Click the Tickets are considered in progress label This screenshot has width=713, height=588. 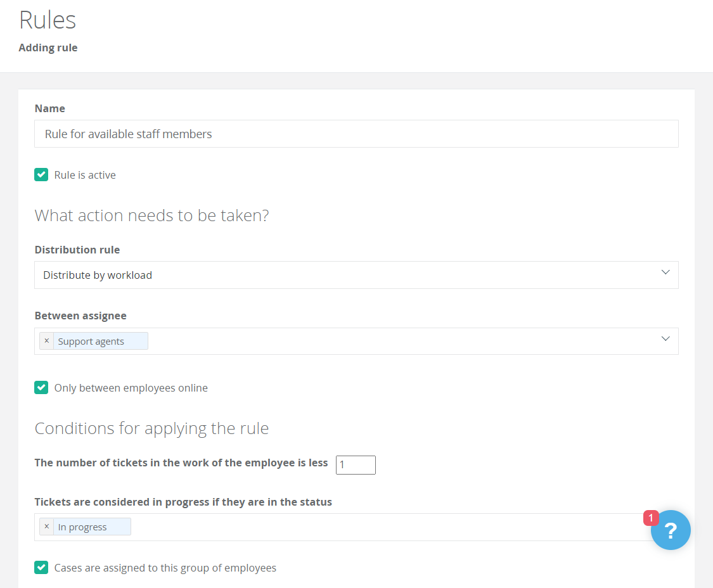coord(183,502)
